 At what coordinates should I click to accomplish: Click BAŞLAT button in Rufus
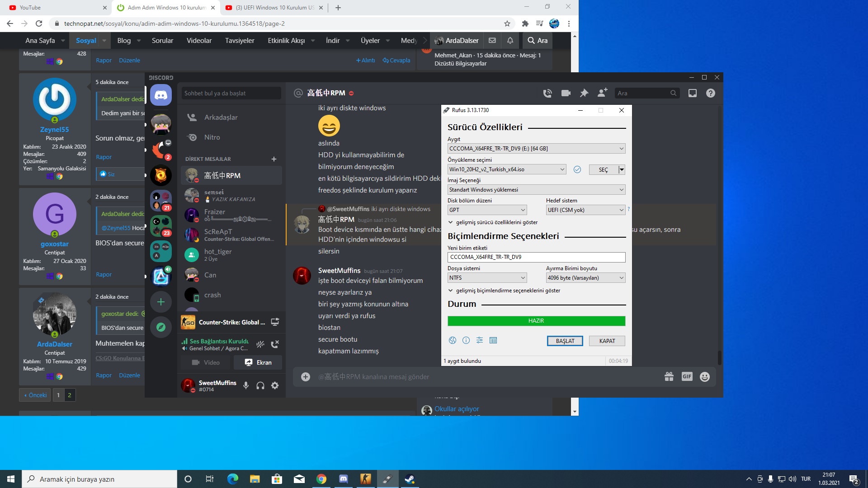coord(565,341)
